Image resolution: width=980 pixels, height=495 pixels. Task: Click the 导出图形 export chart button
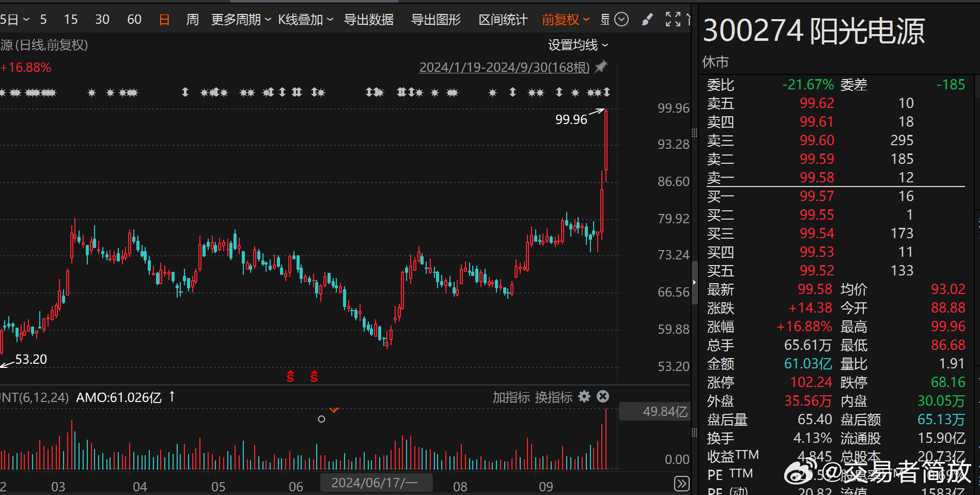pyautogui.click(x=436, y=20)
